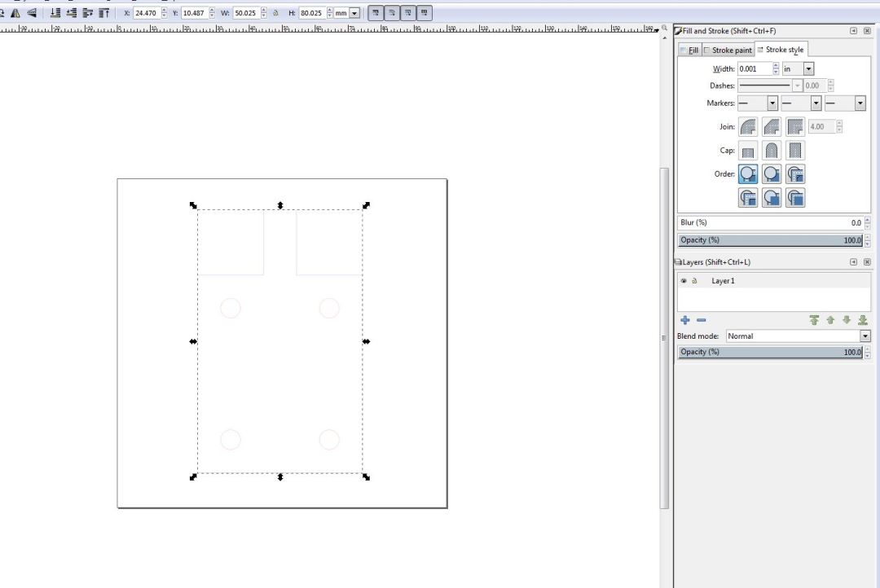Flip selected object horizontally
This screenshot has width=880, height=588.
[15, 13]
